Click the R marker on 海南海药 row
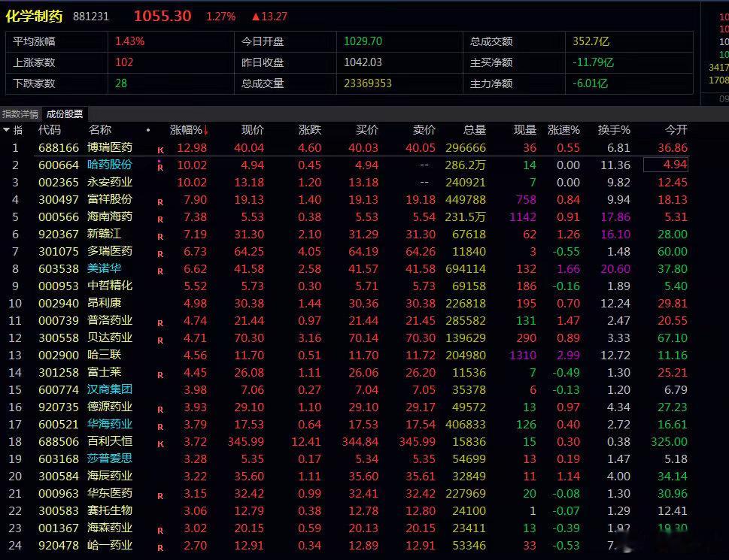 pyautogui.click(x=160, y=219)
